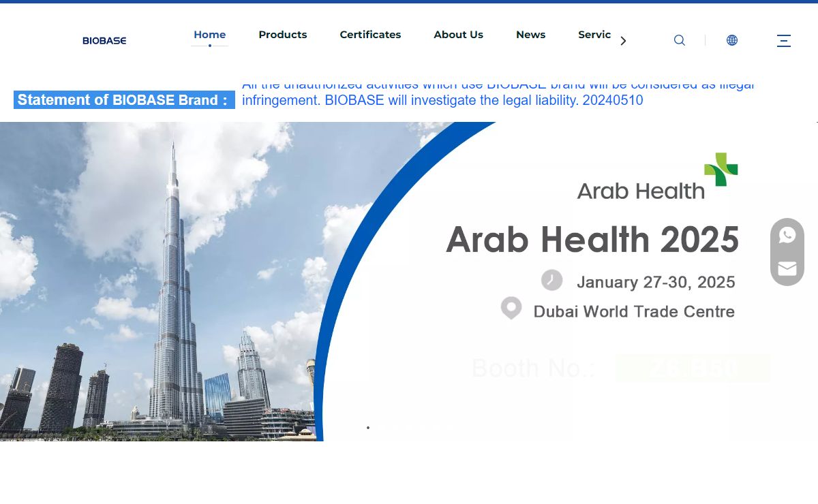Click the WhatsApp chat floating icon

pos(787,236)
